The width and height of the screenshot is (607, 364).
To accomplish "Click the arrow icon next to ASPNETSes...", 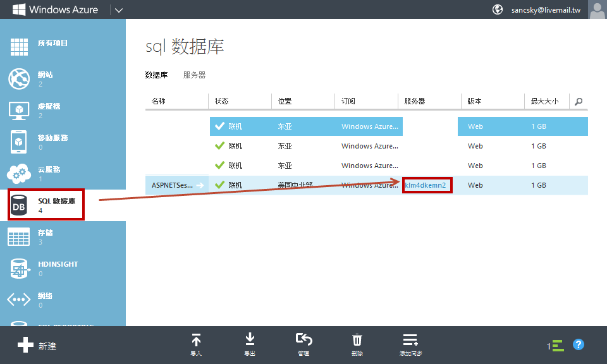I will click(x=200, y=185).
